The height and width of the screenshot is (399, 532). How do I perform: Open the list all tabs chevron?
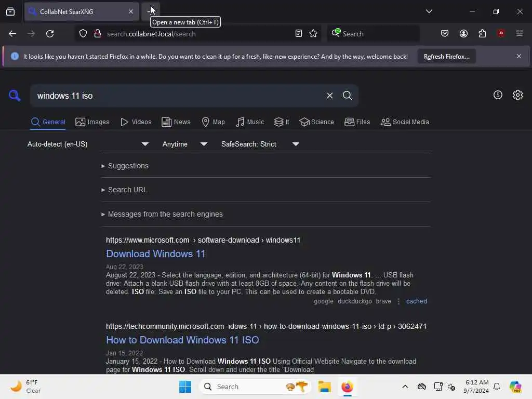click(429, 11)
